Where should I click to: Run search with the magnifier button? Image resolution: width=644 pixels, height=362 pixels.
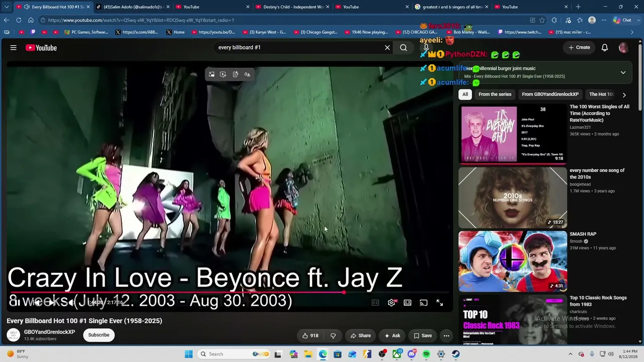click(404, 48)
